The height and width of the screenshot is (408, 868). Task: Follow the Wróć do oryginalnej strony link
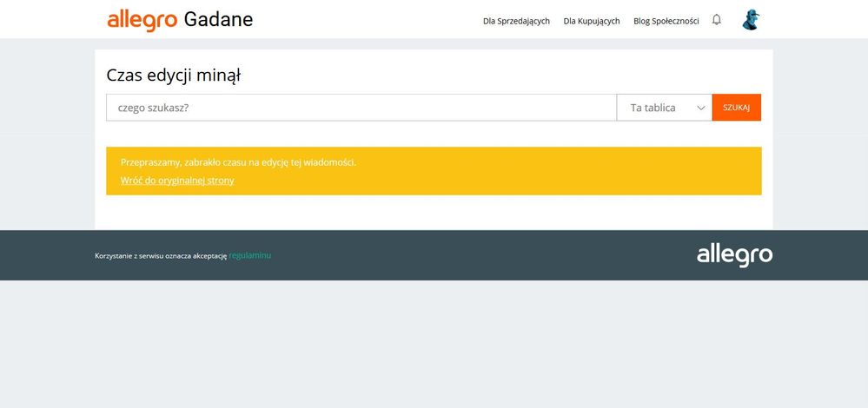point(177,181)
